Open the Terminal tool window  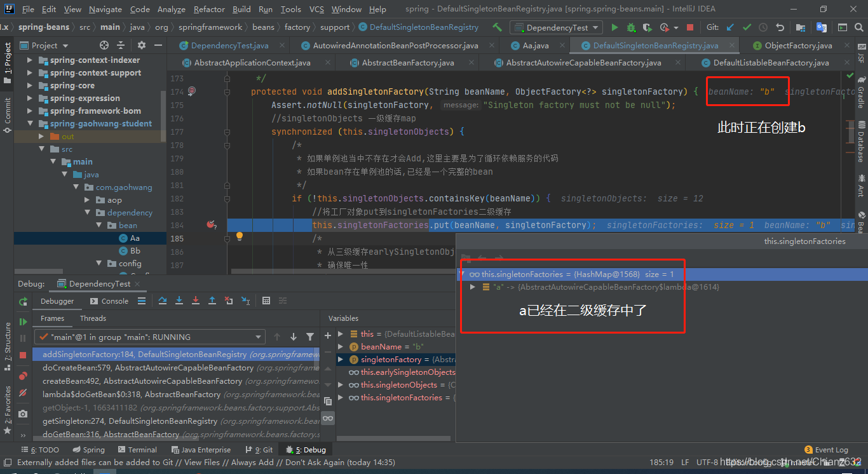point(136,449)
